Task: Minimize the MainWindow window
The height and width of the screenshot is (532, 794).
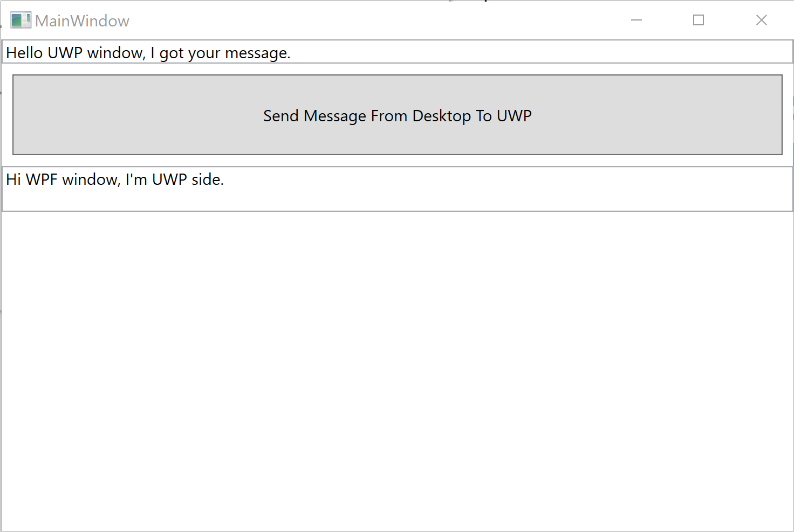Action: (636, 20)
